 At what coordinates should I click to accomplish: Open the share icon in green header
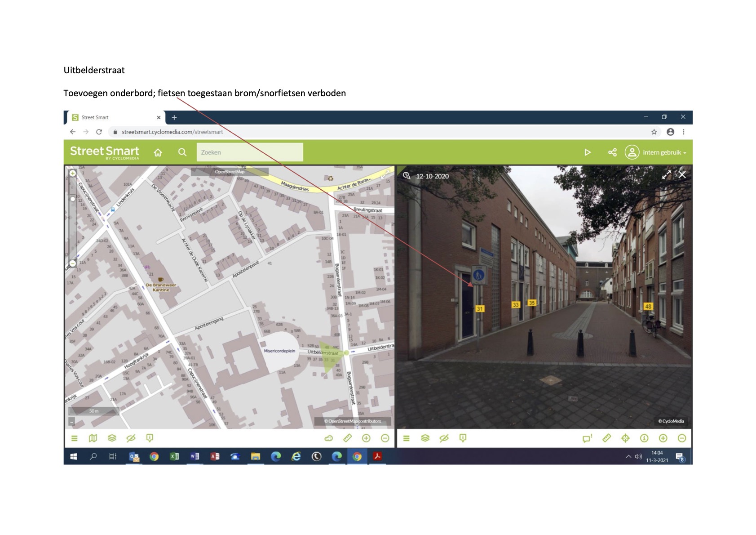612,152
